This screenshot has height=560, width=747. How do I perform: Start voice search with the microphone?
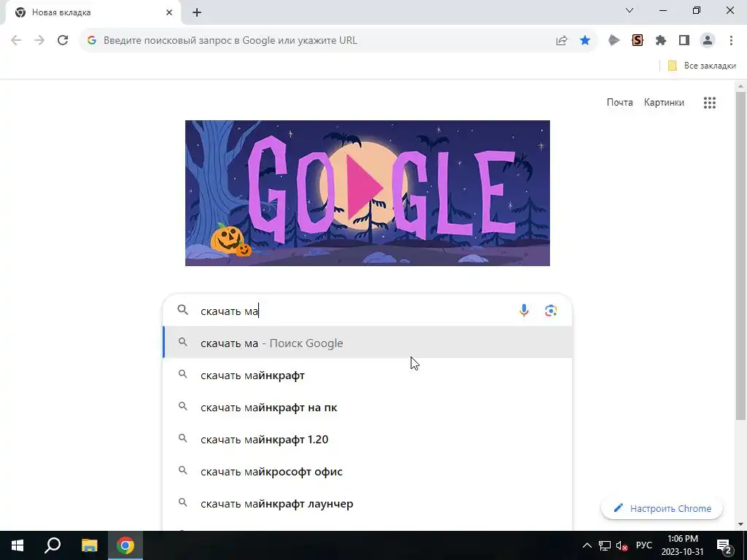click(524, 311)
